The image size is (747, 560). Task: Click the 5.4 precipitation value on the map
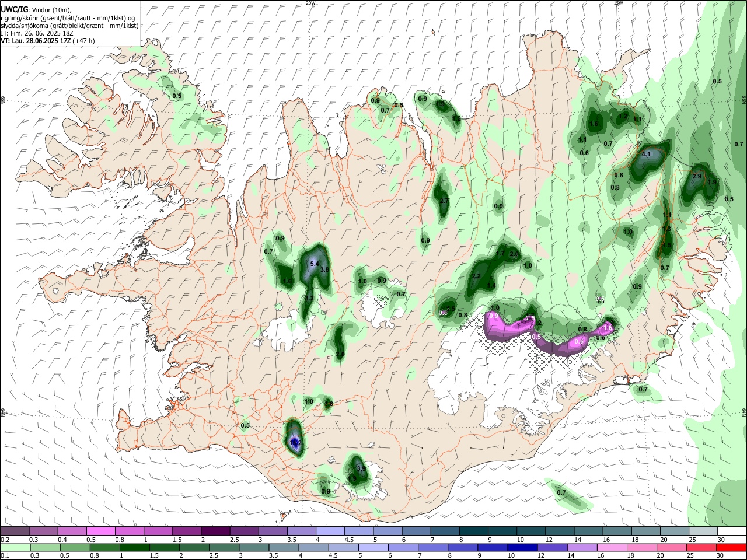click(314, 264)
